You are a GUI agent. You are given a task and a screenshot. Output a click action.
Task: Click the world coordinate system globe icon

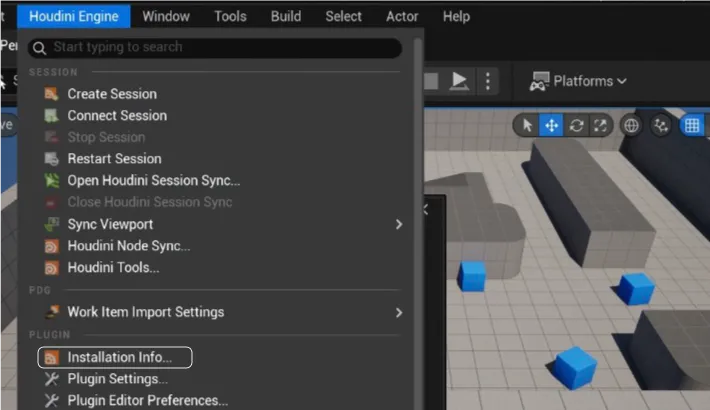(x=631, y=125)
